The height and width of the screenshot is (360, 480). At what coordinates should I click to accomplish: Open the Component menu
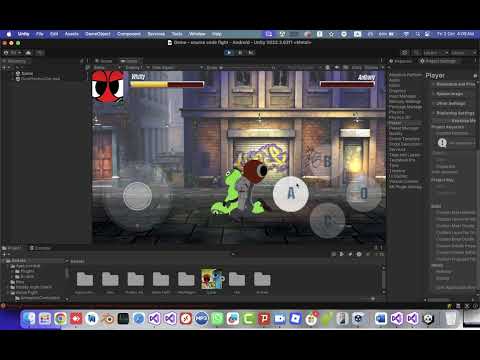[129, 34]
